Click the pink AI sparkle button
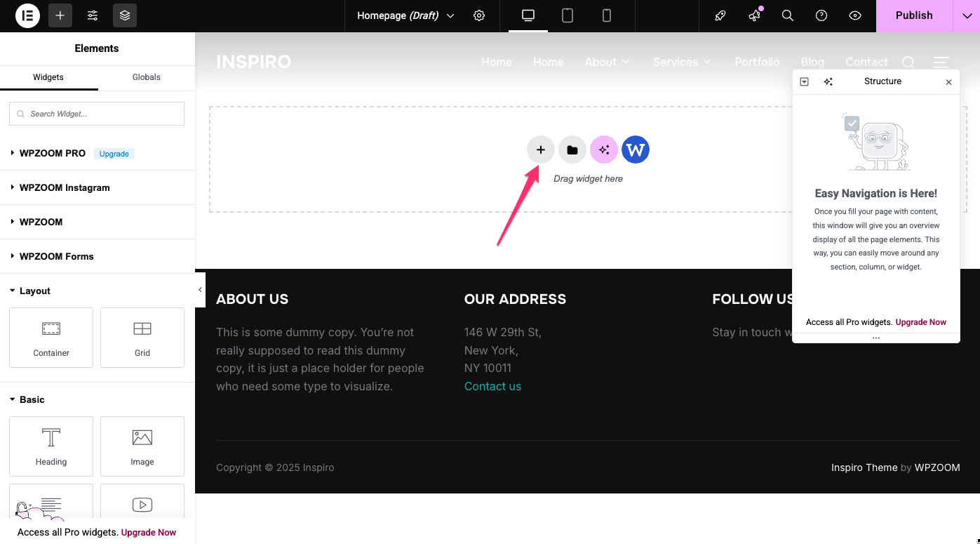This screenshot has height=544, width=980. point(604,150)
